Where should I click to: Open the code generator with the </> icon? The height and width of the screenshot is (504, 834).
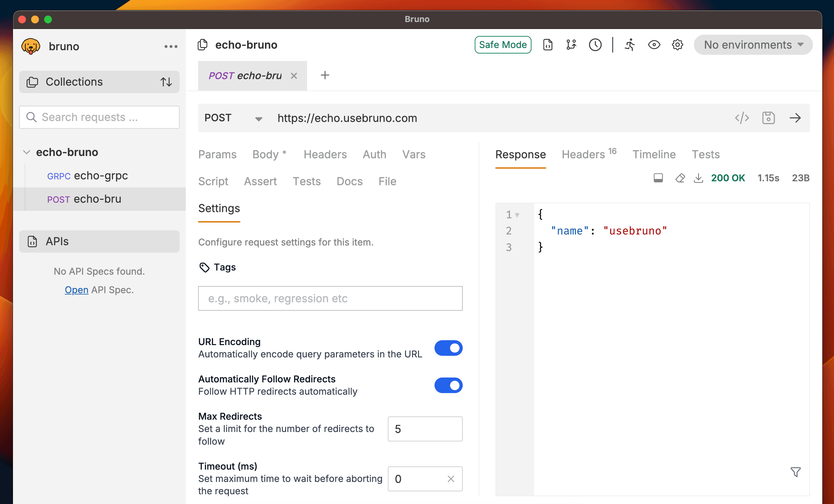[x=742, y=118]
